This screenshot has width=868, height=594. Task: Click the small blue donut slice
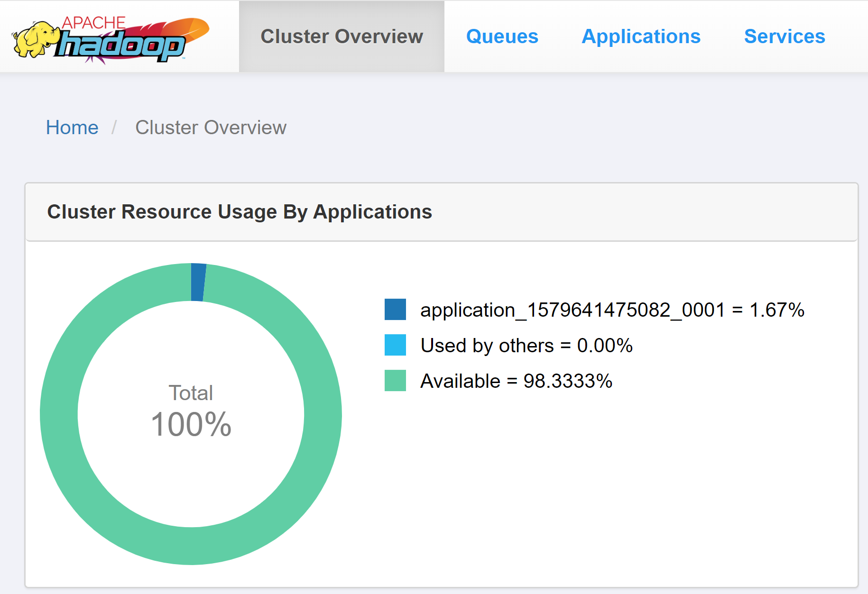[x=198, y=282]
